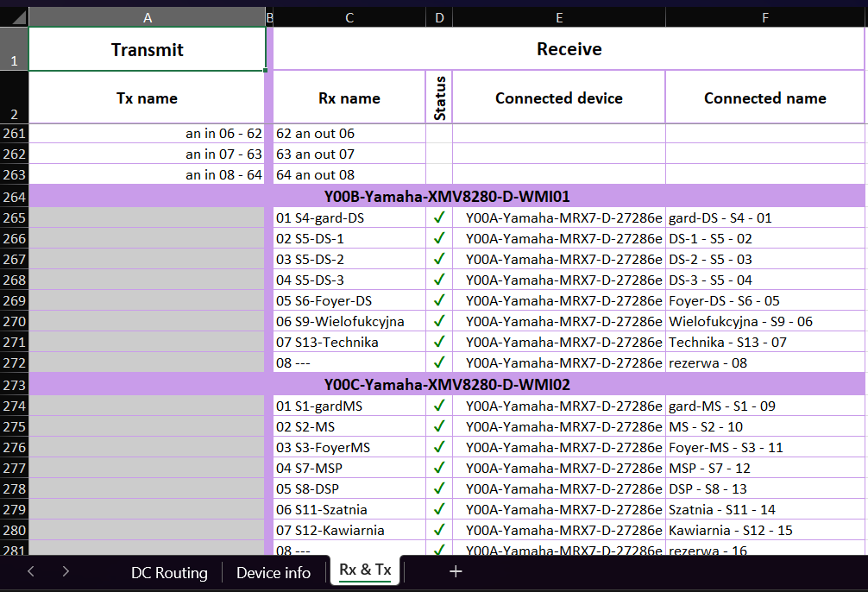Select the Connected device heading cell

pos(559,98)
